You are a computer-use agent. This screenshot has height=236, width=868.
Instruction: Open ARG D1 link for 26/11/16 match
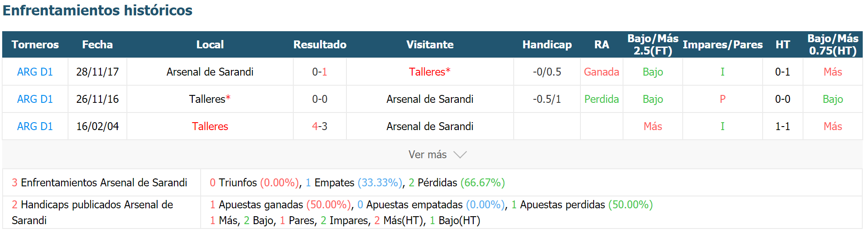tap(35, 99)
